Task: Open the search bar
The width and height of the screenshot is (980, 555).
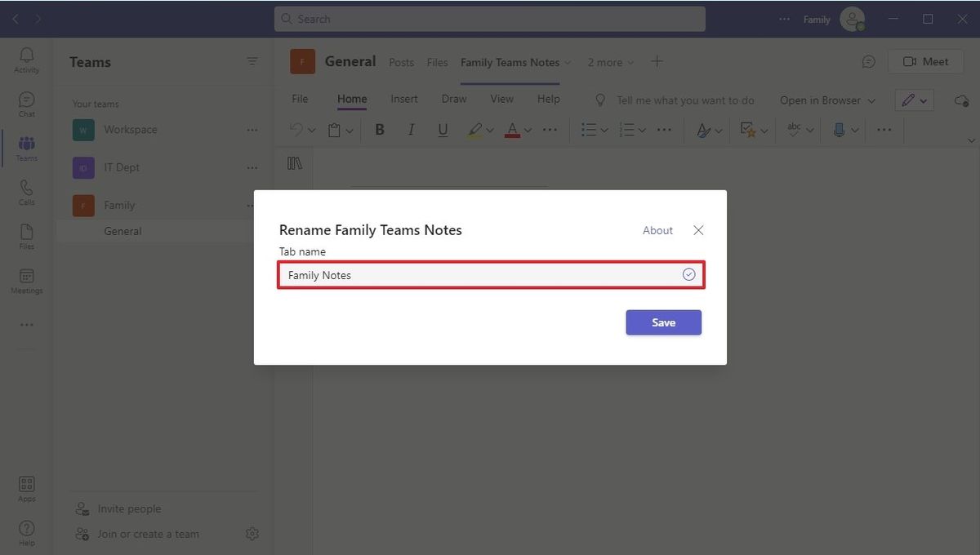Action: [489, 18]
